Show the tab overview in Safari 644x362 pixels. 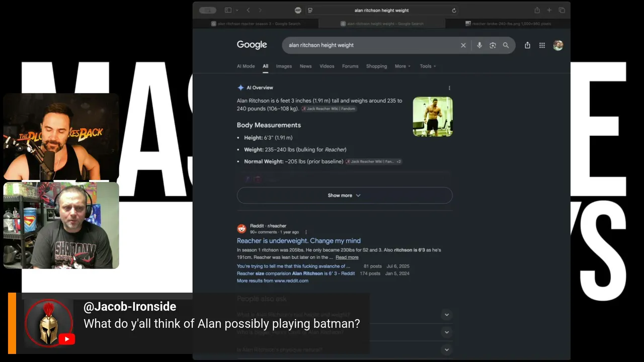[562, 10]
